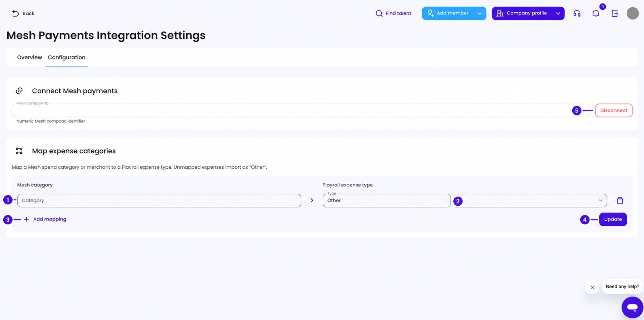Open the chat widget launcher
Screen dimensions: 644x320
tap(632, 307)
